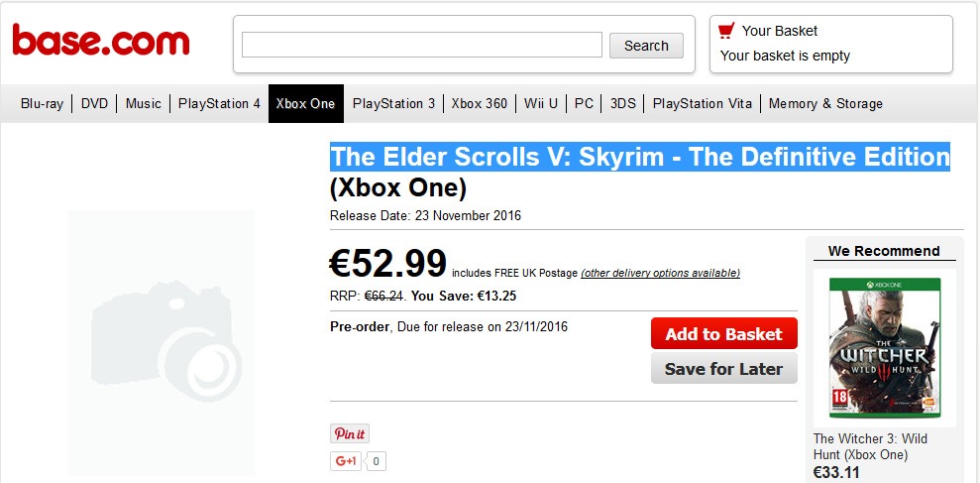Add Skyrim to basket
Viewport: 980px width, 483px height.
(723, 333)
